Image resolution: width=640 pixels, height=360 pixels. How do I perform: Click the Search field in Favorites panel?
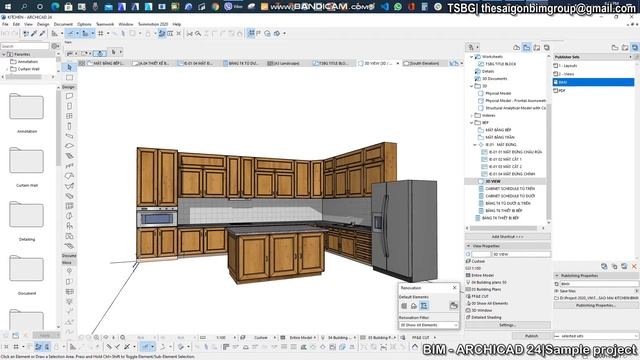pos(25,46)
